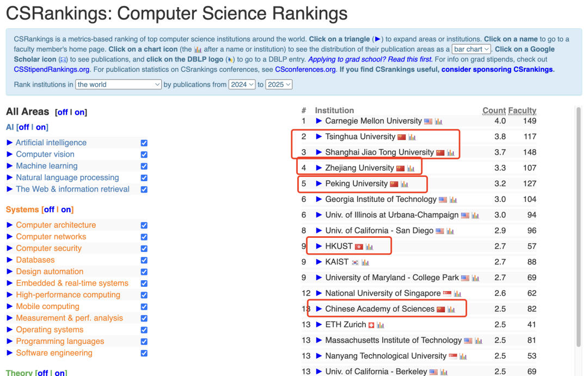Click the Mobile computing area label
The image size is (588, 376).
pyautogui.click(x=47, y=306)
